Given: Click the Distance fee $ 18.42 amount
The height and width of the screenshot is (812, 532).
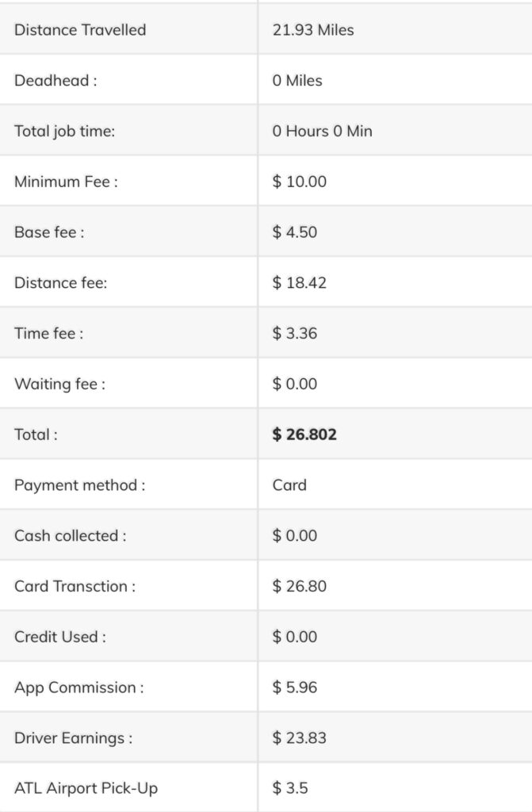Looking at the screenshot, I should [x=300, y=283].
